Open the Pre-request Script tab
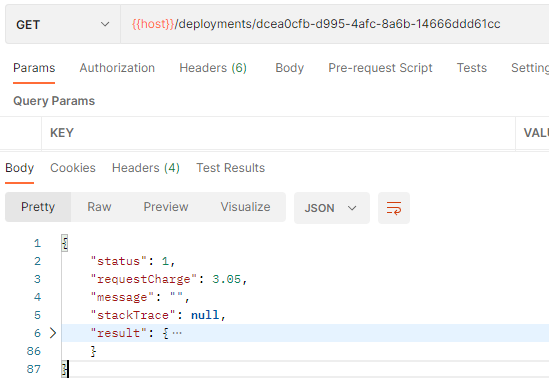Image resolution: width=549 pixels, height=378 pixels. [x=380, y=68]
